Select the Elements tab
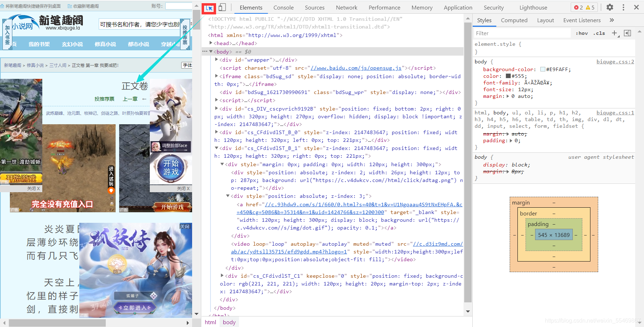The height and width of the screenshot is (327, 644). [x=251, y=8]
